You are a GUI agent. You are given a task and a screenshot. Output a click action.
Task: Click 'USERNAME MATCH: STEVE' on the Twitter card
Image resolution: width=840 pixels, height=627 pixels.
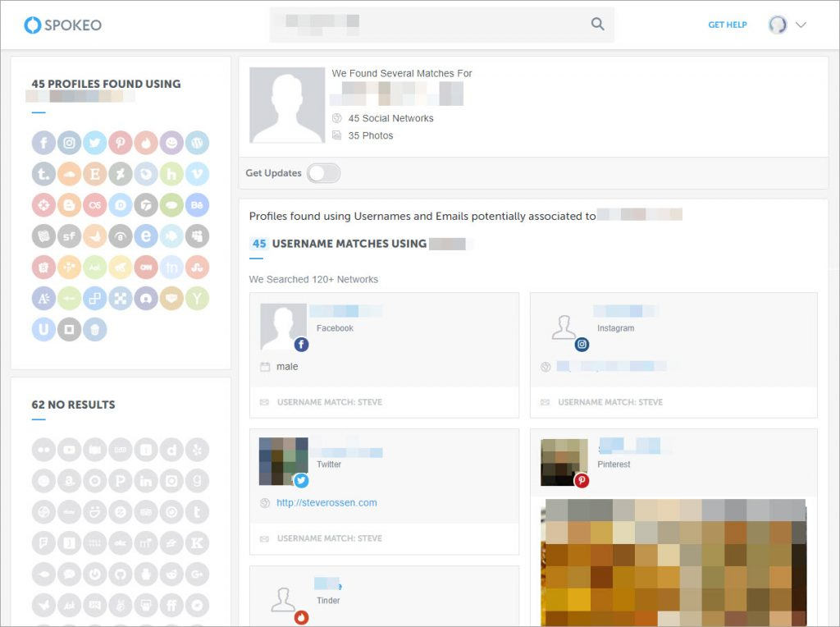point(330,538)
